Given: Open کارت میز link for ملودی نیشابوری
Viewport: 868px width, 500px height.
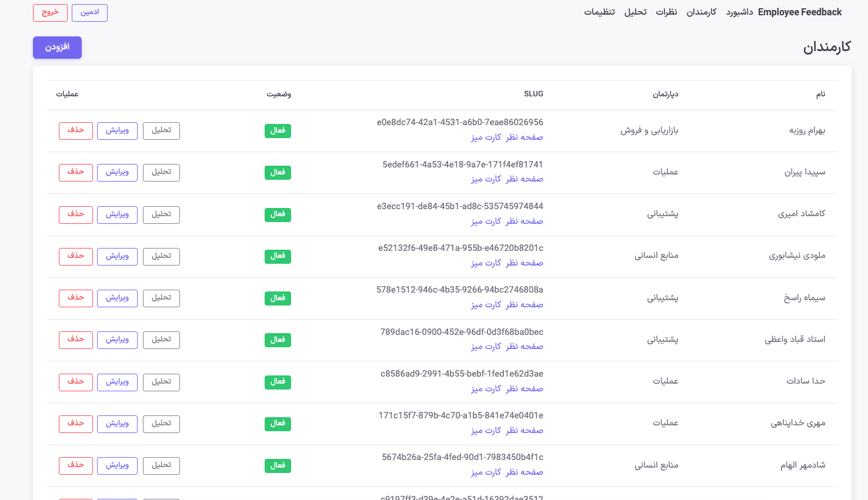Looking at the screenshot, I should [486, 263].
